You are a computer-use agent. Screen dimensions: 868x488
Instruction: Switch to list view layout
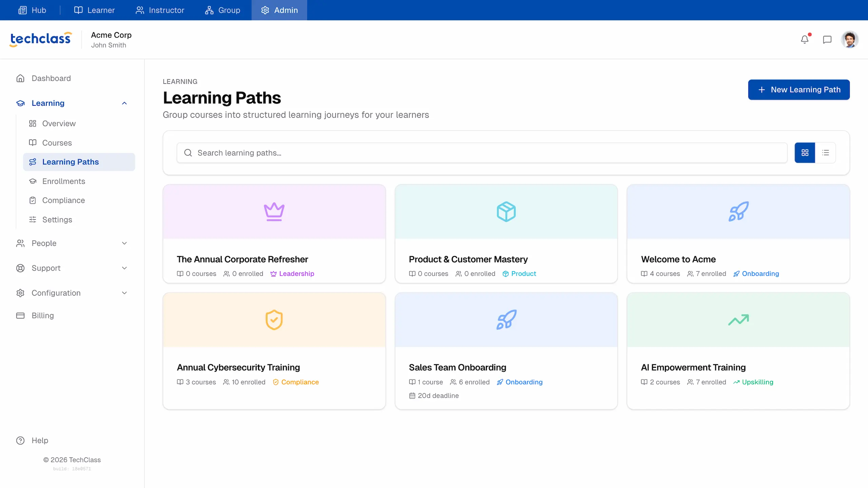click(826, 152)
